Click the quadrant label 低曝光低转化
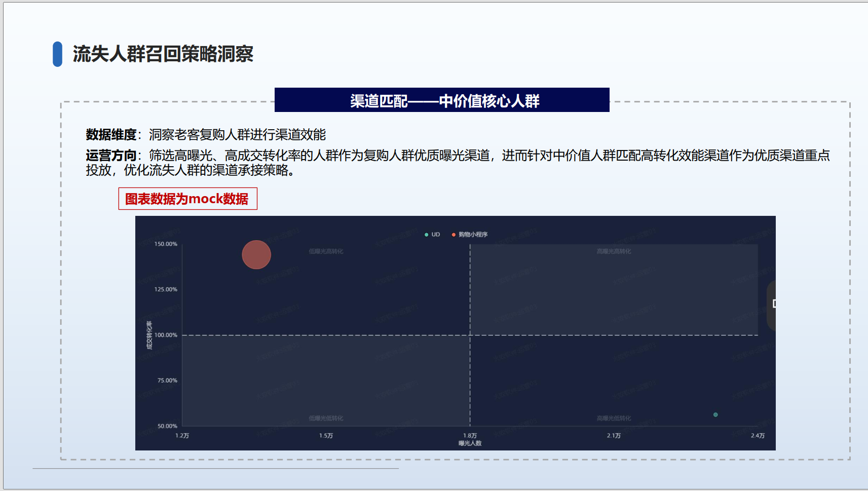The width and height of the screenshot is (868, 491). point(326,419)
